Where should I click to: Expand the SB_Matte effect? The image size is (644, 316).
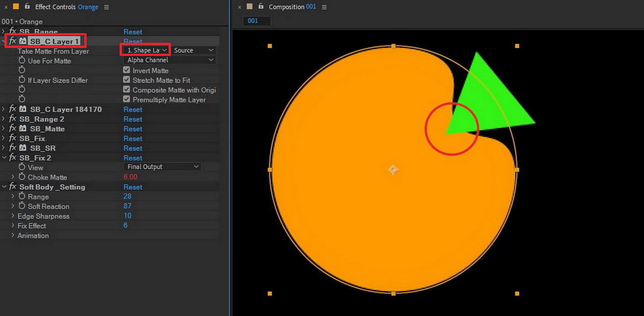3,128
